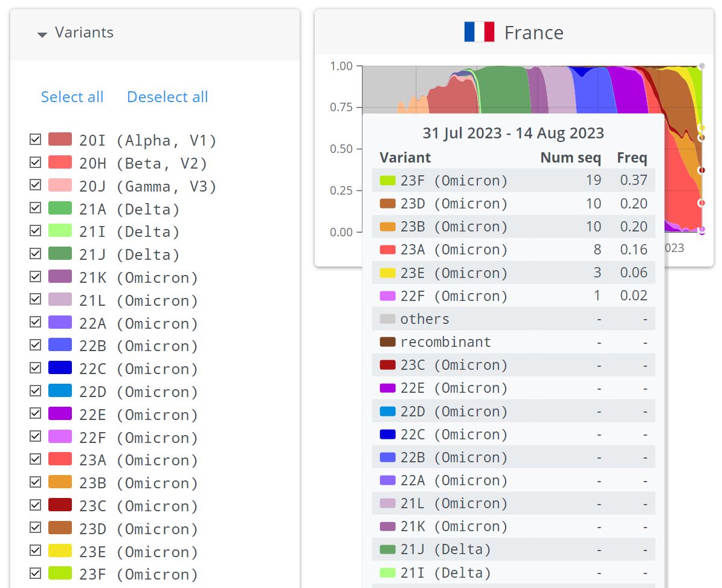
Task: Click the 22E (Omicron) label in legend
Action: [138, 415]
